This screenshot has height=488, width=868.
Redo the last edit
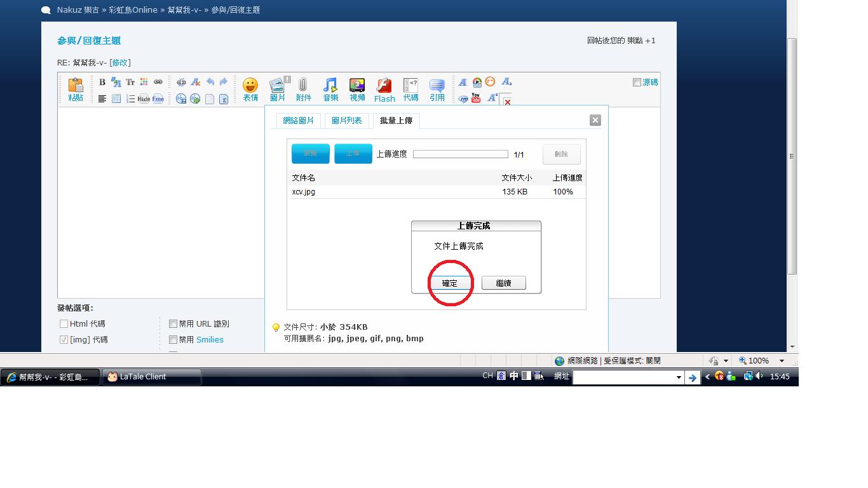coord(224,82)
